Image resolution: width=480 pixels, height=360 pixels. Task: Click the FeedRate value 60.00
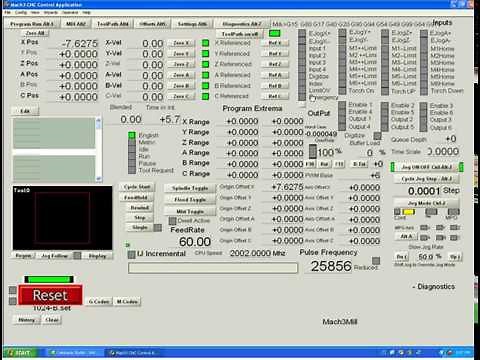coord(195,242)
